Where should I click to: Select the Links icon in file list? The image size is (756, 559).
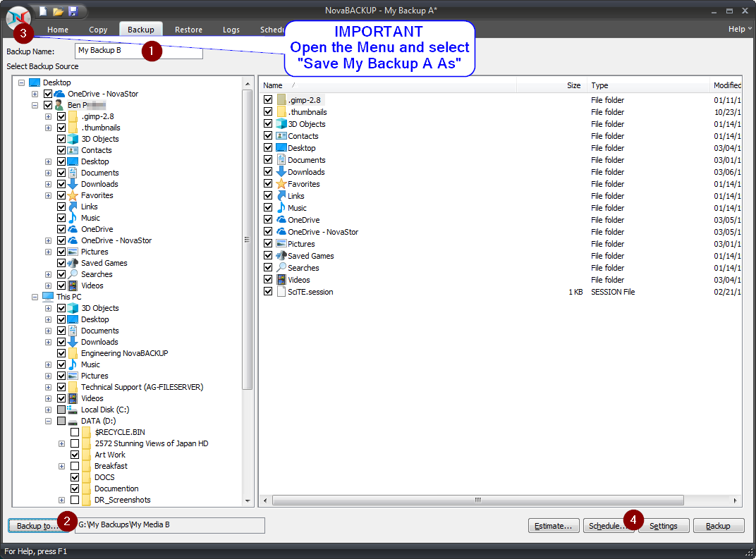pos(281,196)
